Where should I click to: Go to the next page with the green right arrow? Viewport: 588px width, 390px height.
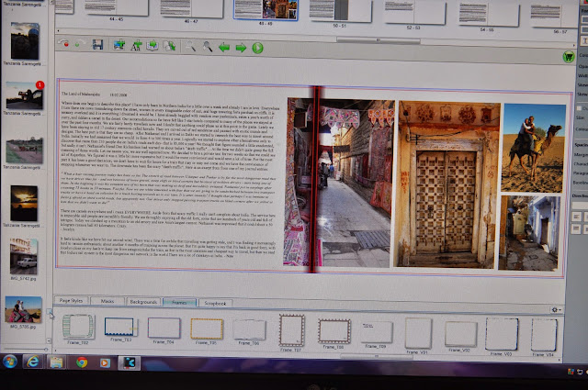241,48
